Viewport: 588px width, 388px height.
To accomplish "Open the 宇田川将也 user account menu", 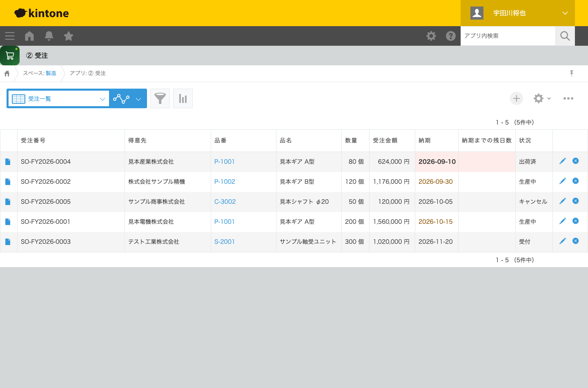I will point(518,13).
